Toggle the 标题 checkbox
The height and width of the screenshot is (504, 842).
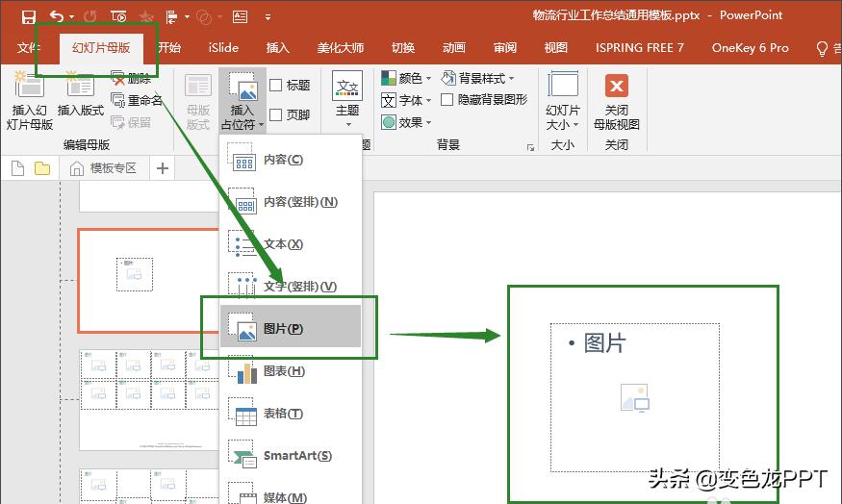click(276, 86)
